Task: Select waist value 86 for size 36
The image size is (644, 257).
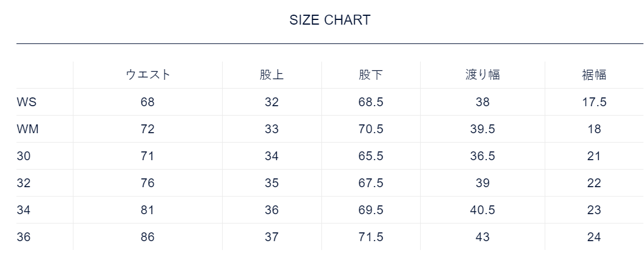Action: click(x=147, y=237)
